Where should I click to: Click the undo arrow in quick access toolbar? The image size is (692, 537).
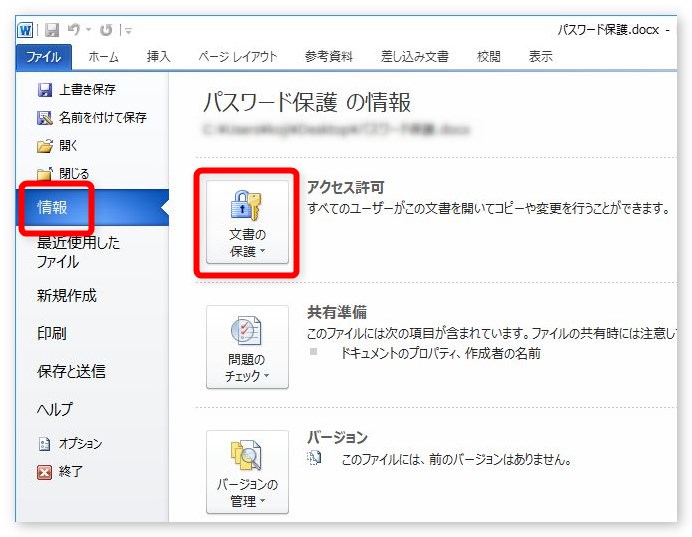click(x=74, y=30)
